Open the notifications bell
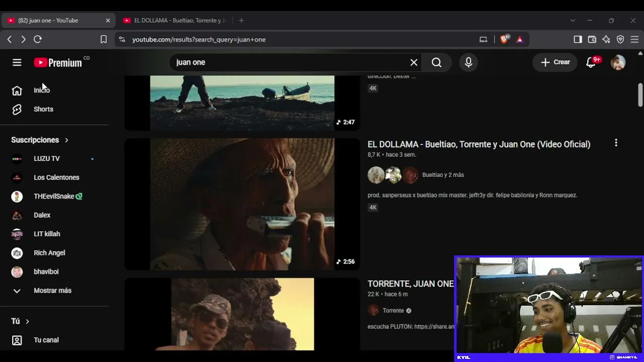This screenshot has width=644, height=362. 592,62
